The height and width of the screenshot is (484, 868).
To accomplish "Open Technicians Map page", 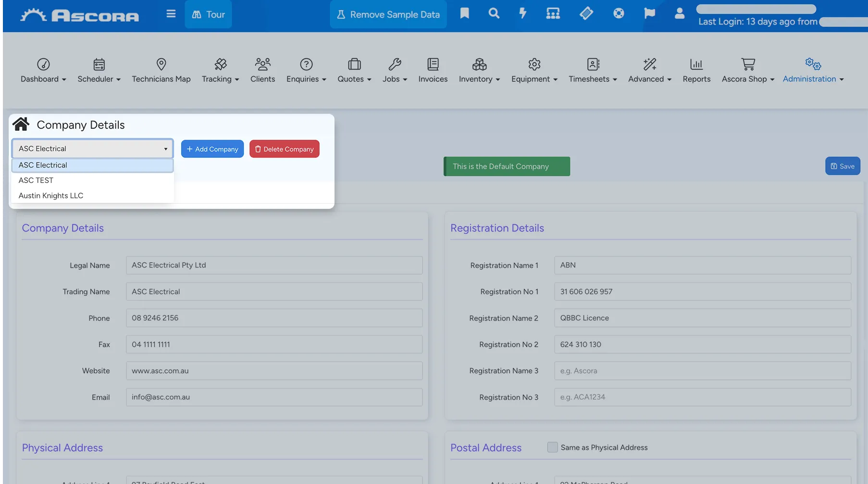I will click(161, 71).
